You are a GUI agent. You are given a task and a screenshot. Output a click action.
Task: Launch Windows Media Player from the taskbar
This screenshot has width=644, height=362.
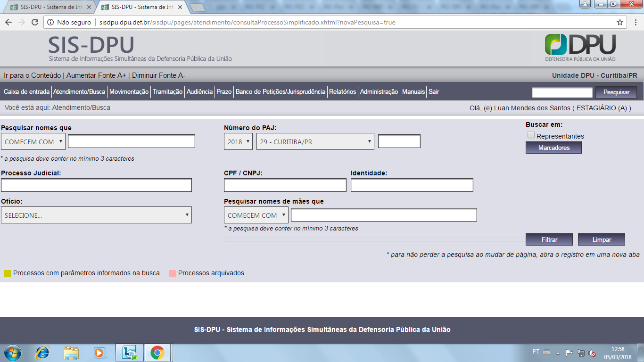99,353
